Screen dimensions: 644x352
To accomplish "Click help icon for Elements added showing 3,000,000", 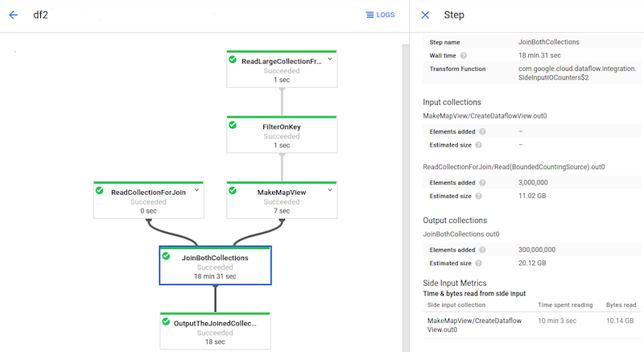I will click(482, 183).
